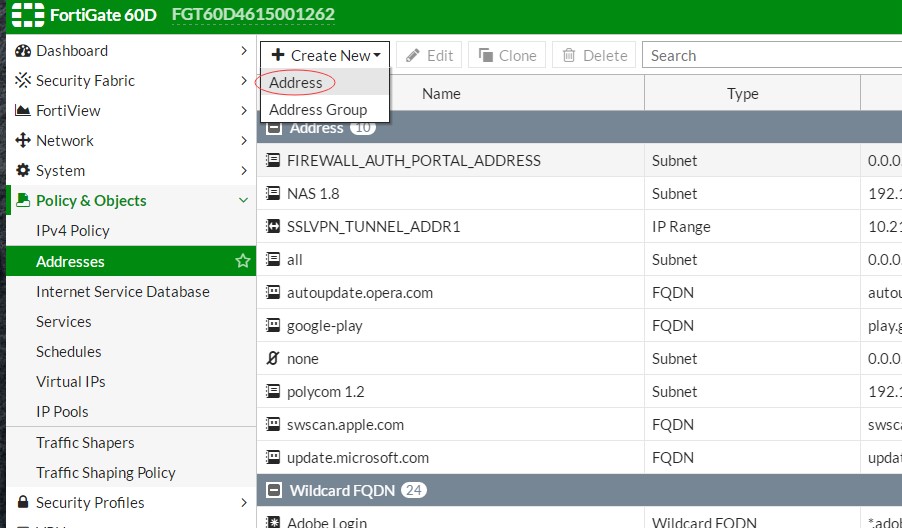Click the FQDN icon beside update.microsoft.com

point(273,457)
